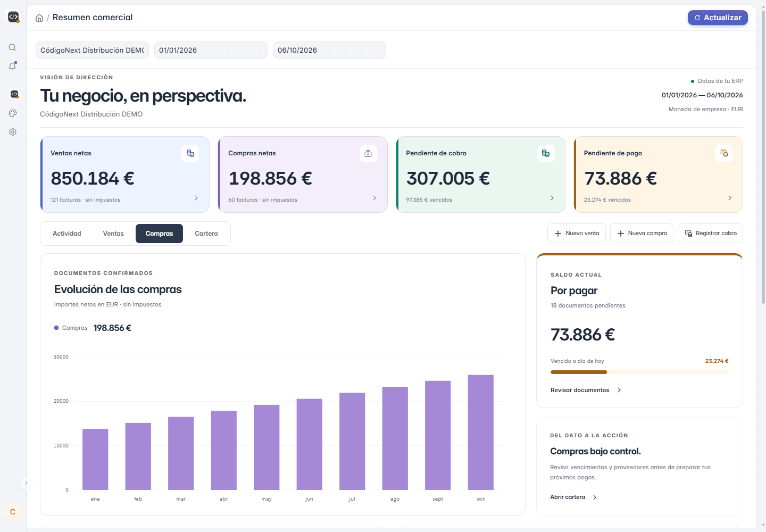
Task: Click the CódigoNext logo in the sidebar
Action: (13, 17)
